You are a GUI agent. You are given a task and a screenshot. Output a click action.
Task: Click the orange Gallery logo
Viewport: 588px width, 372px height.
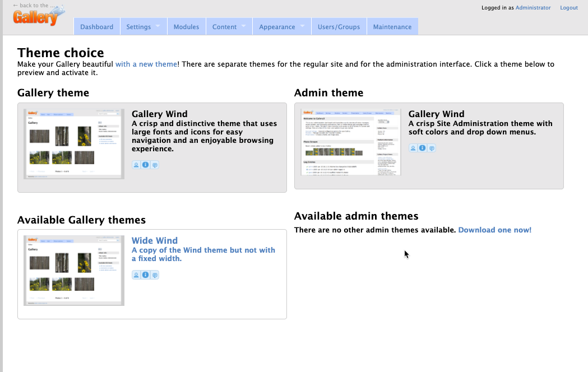tap(38, 16)
